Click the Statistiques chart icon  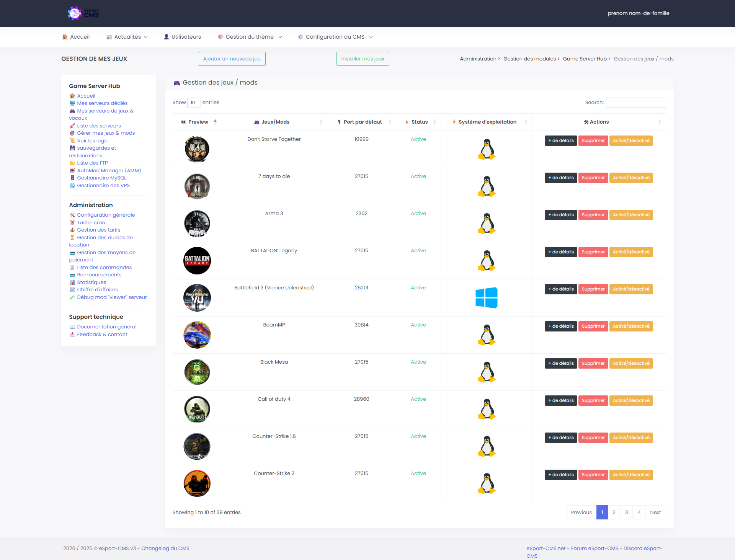pyautogui.click(x=72, y=282)
